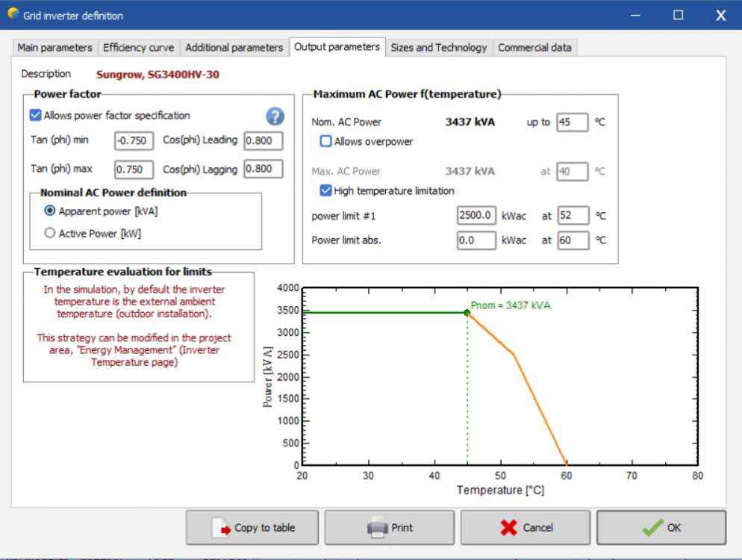Image resolution: width=742 pixels, height=560 pixels.
Task: Select Active Power [kW] radio button
Action: click(50, 233)
